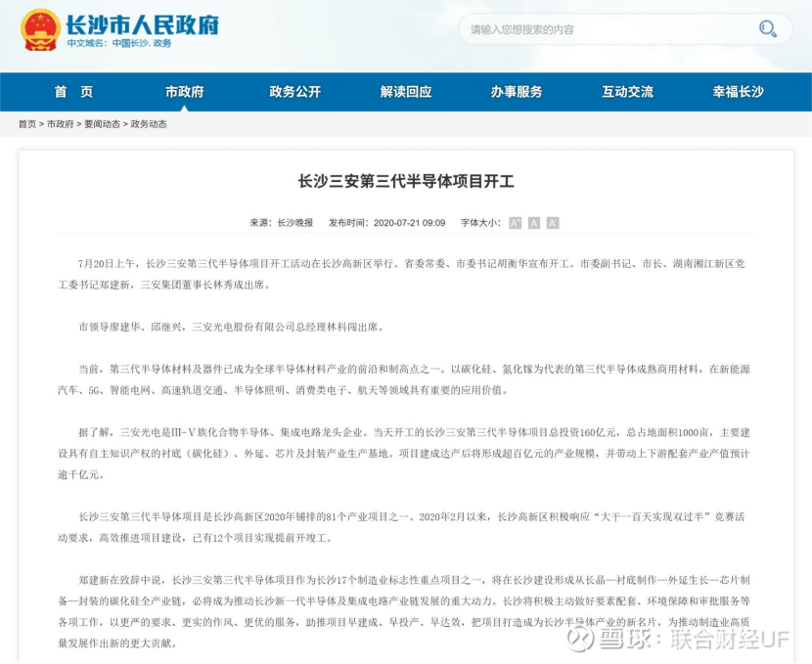This screenshot has width=812, height=664.
Task: Increase font size with A+ icon
Action: [515, 223]
